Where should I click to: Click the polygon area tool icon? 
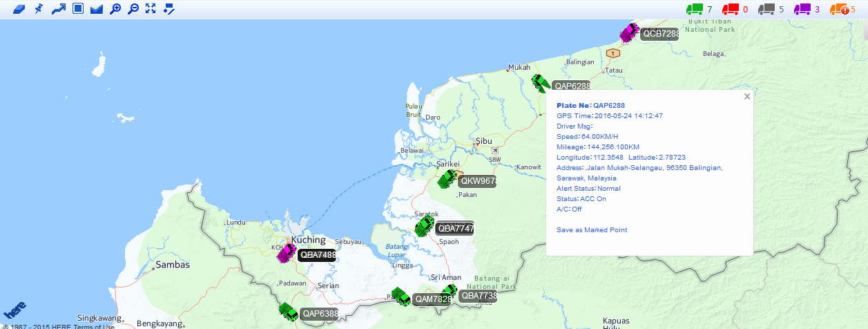click(97, 9)
